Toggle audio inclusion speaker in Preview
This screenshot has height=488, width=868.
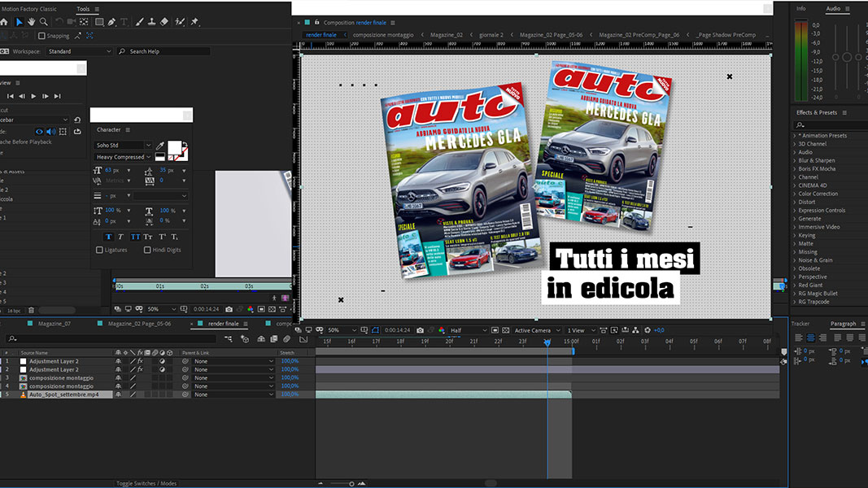click(x=51, y=132)
